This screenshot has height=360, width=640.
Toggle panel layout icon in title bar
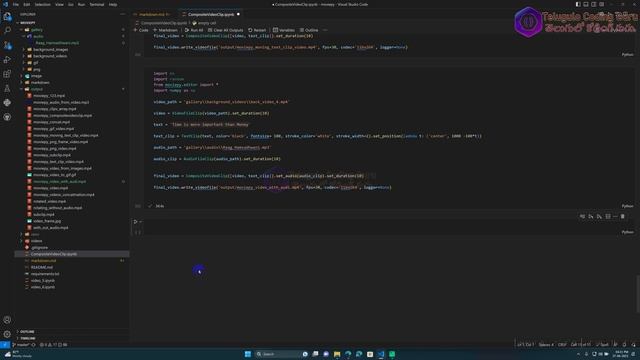coord(586,4)
